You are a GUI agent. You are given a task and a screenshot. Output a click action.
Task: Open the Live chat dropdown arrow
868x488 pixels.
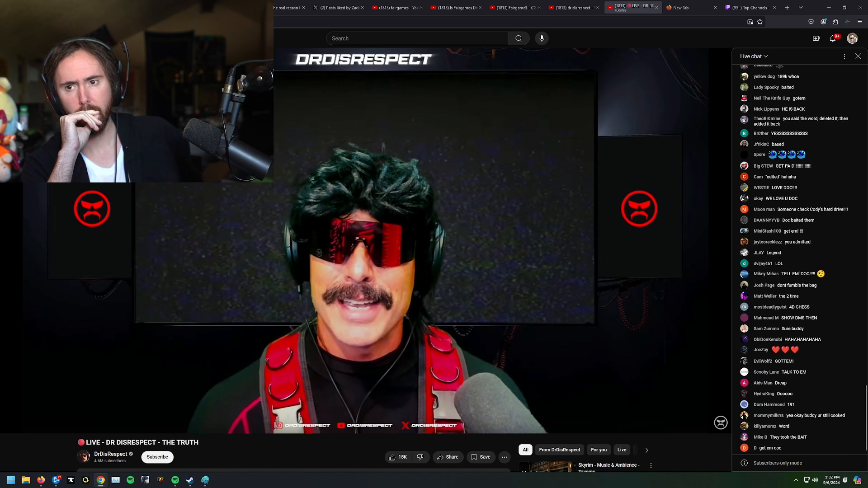766,56
